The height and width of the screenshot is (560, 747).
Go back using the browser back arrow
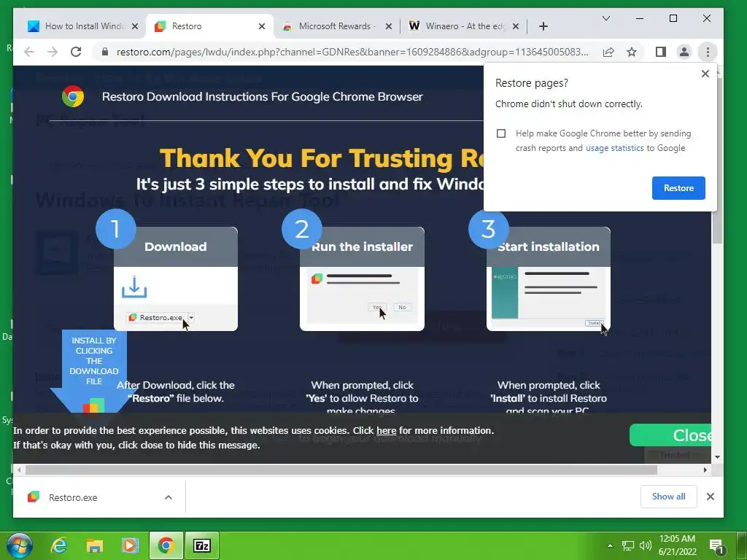point(29,52)
